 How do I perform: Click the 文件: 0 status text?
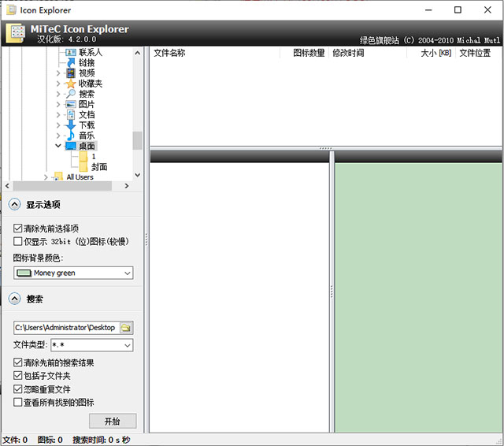15,440
